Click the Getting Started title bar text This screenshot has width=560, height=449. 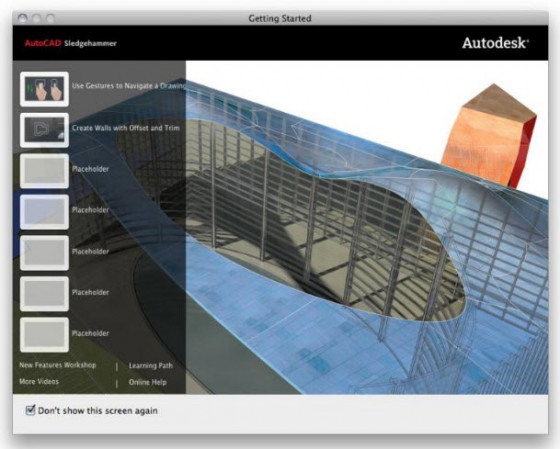tap(280, 18)
